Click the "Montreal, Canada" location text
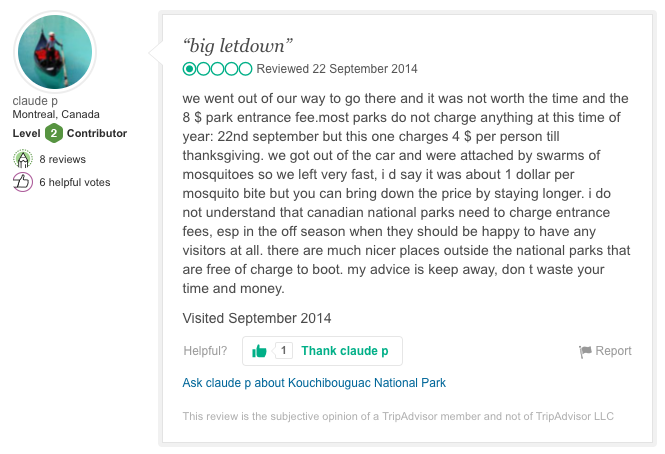Screen dimensions: 665x454 click(57, 115)
